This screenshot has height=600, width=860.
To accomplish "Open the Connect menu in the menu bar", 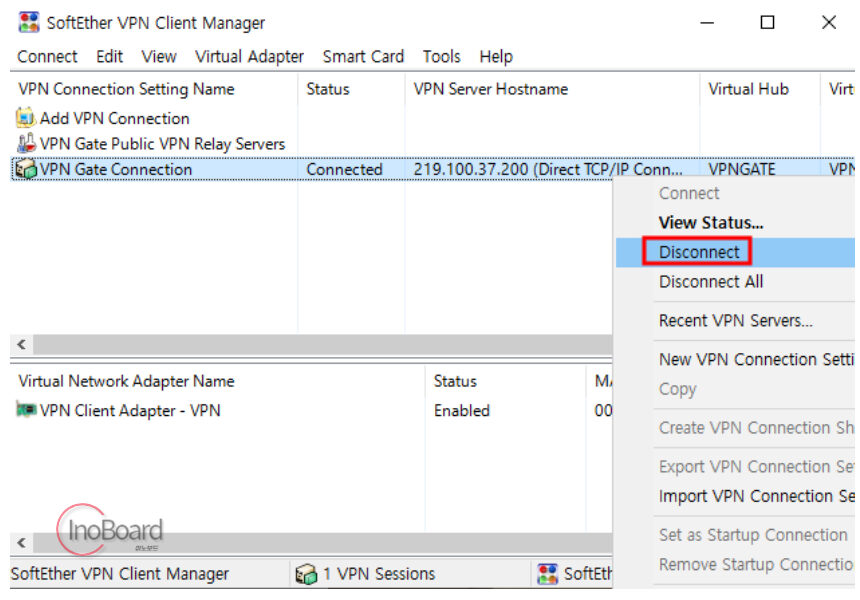I will pos(47,56).
